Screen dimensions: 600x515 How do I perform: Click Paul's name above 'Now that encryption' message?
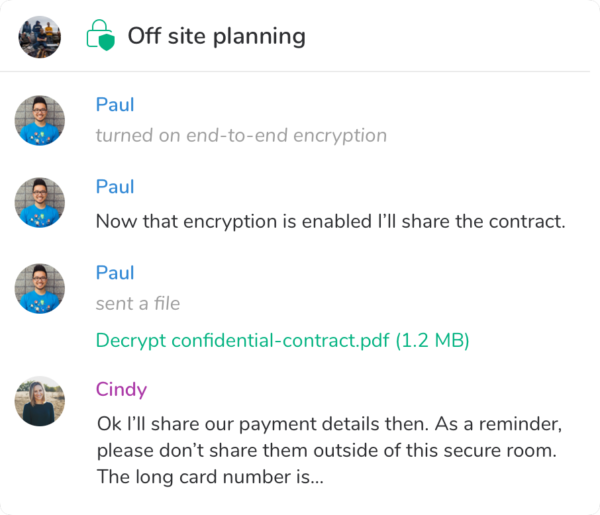[x=115, y=187]
